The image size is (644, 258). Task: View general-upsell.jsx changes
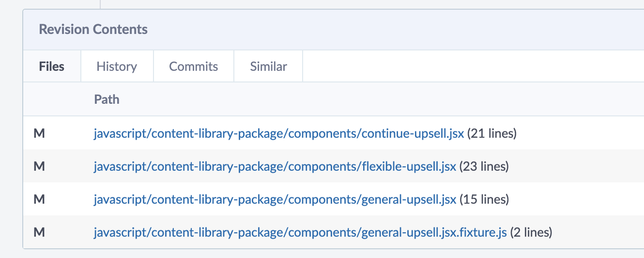(275, 199)
